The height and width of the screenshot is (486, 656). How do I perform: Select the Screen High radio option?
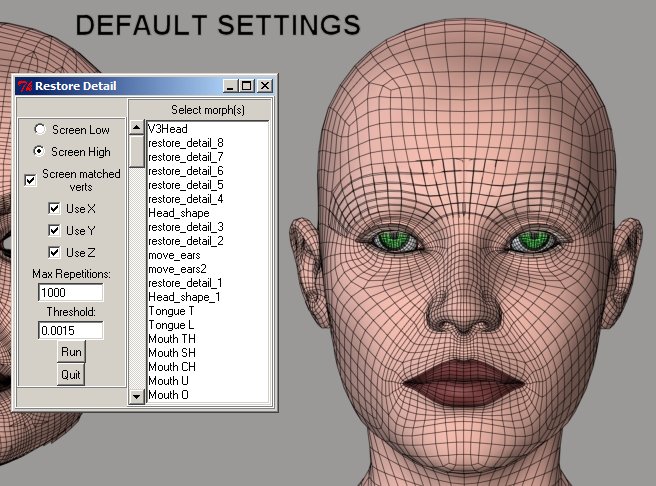click(x=39, y=152)
